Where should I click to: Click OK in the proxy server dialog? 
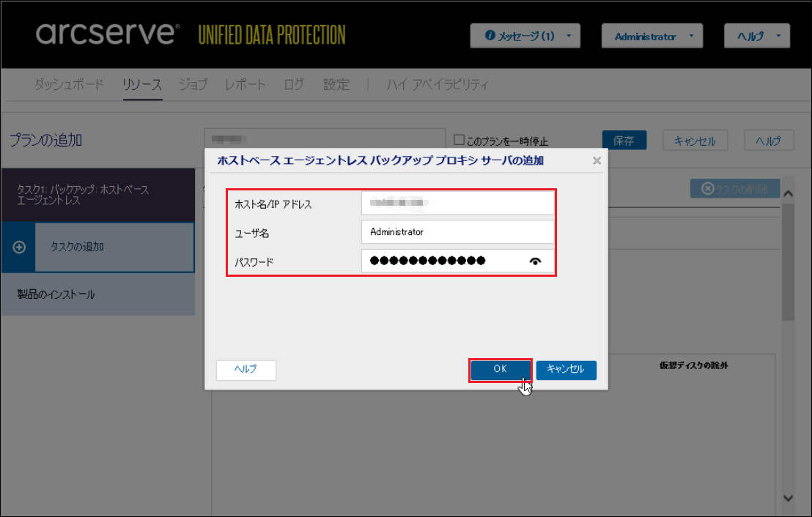(x=501, y=370)
